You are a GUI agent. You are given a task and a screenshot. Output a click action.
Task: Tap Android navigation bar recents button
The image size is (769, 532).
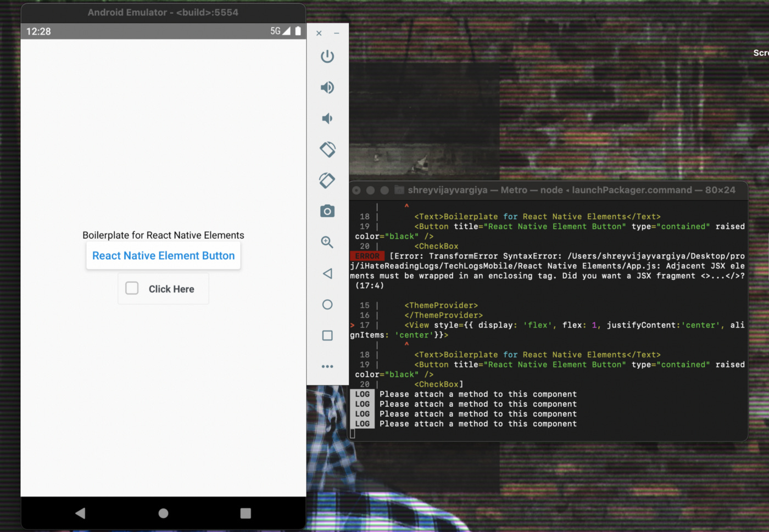(x=246, y=513)
